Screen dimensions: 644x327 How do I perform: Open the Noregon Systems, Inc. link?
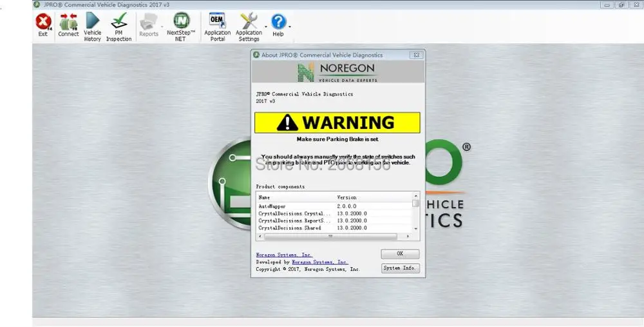pyautogui.click(x=284, y=255)
